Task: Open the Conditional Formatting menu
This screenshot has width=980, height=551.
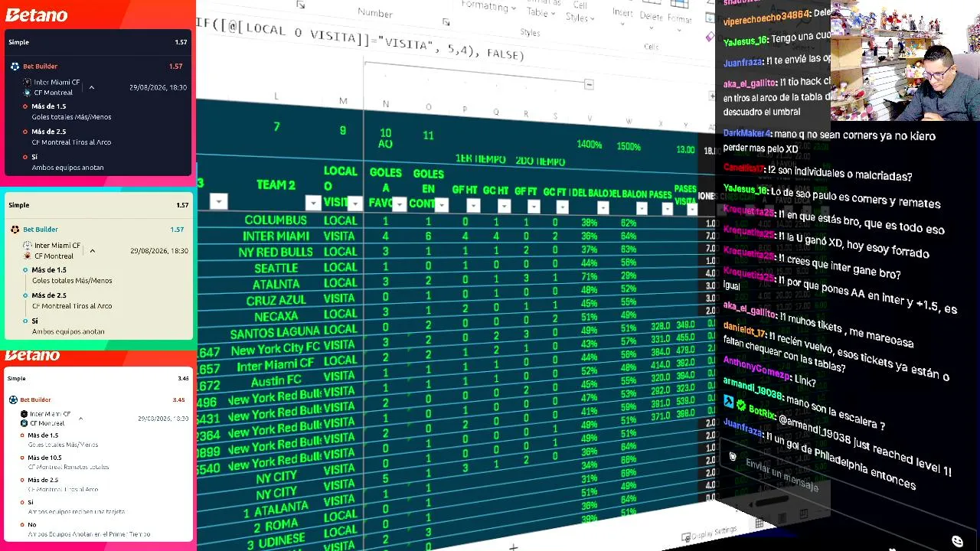Action: [x=488, y=6]
